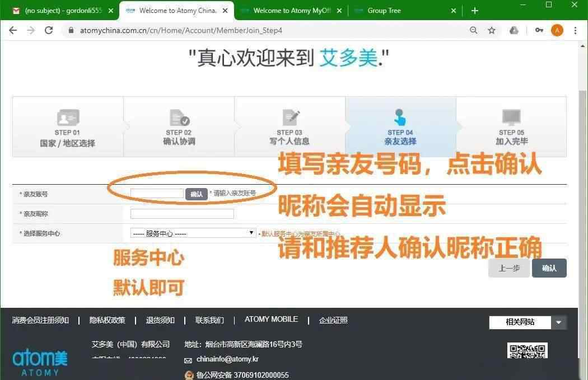588x380 pixels.
Task: Close the Atomy MyOffice tab
Action: pos(339,11)
